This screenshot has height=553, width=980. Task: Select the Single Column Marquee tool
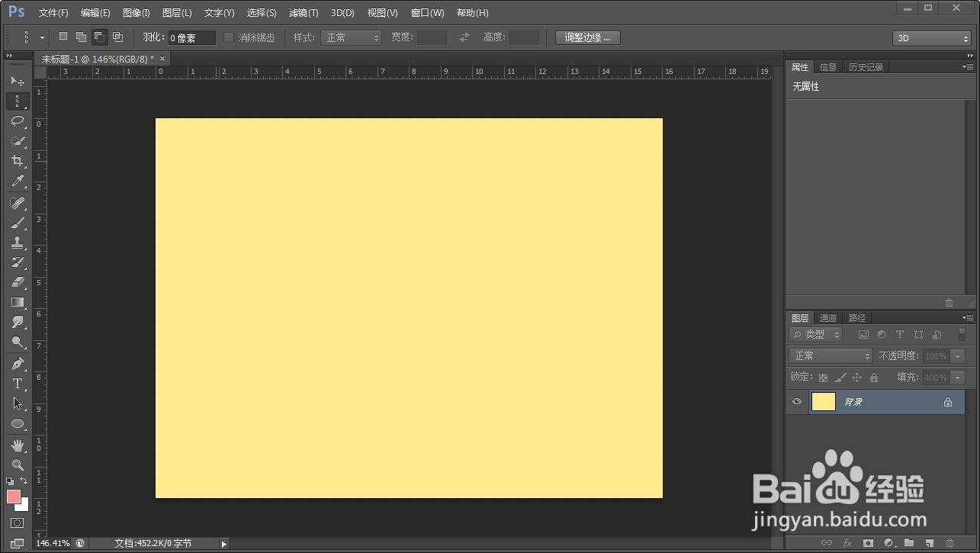coord(18,101)
